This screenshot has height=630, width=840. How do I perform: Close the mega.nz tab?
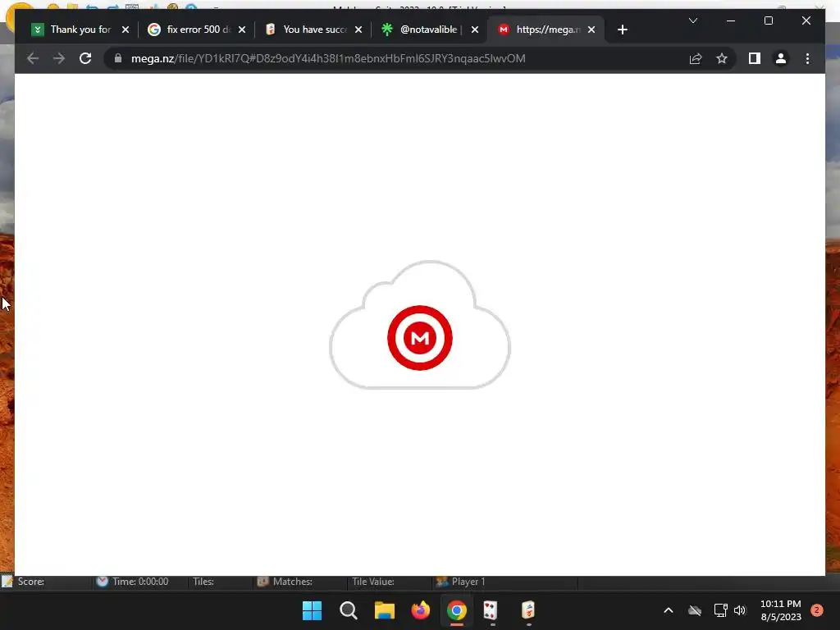pyautogui.click(x=591, y=30)
